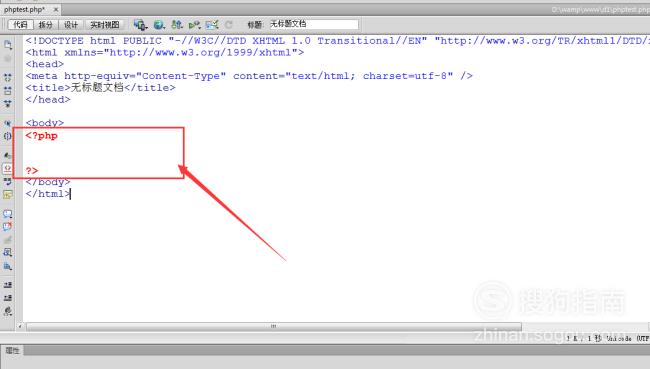
Task: Click the Indent Code sidebar icon
Action: 7,285
